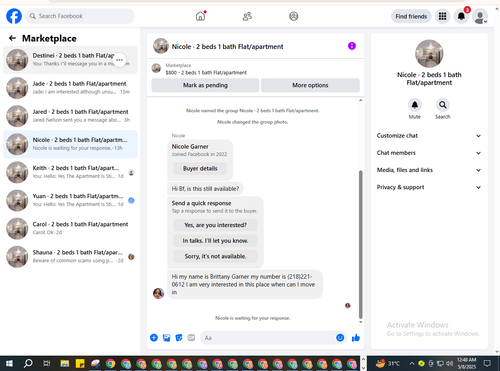Click the unread blue dot on Yuan's conversation
The width and height of the screenshot is (500, 371).
131,200
